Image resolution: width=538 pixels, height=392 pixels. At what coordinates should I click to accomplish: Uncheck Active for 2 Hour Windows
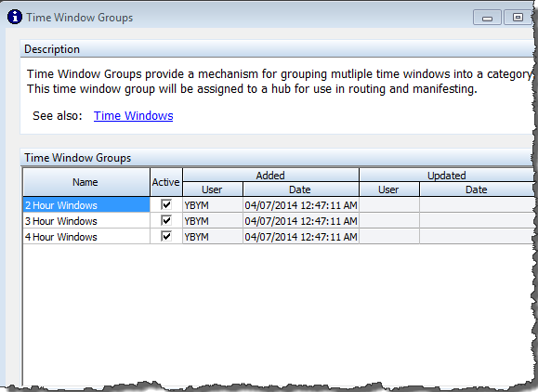[166, 204]
